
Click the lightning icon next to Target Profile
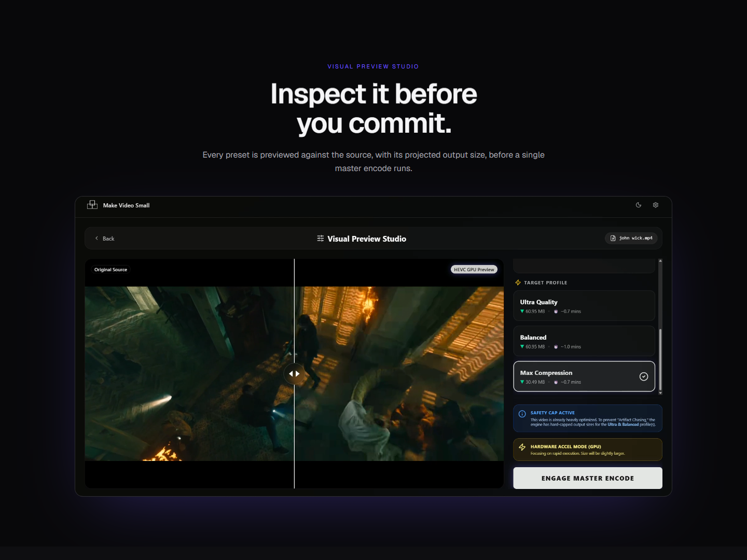(x=518, y=283)
